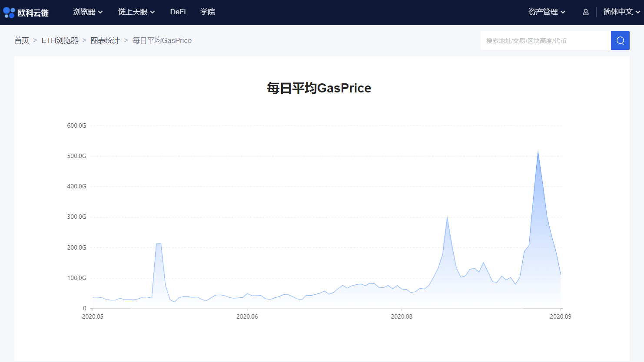Viewport: 644px width, 362px height.
Task: Click the chart title 每日平均GasPrice
Action: coord(319,88)
